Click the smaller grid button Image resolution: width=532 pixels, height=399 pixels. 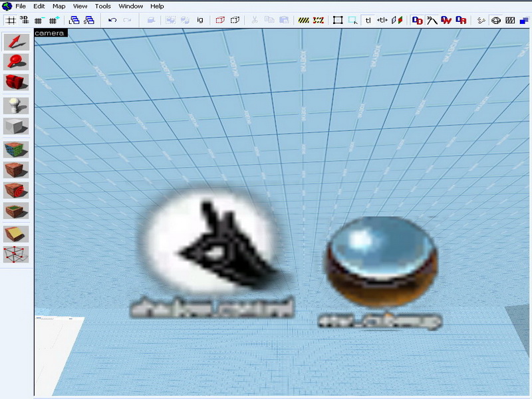[x=39, y=20]
